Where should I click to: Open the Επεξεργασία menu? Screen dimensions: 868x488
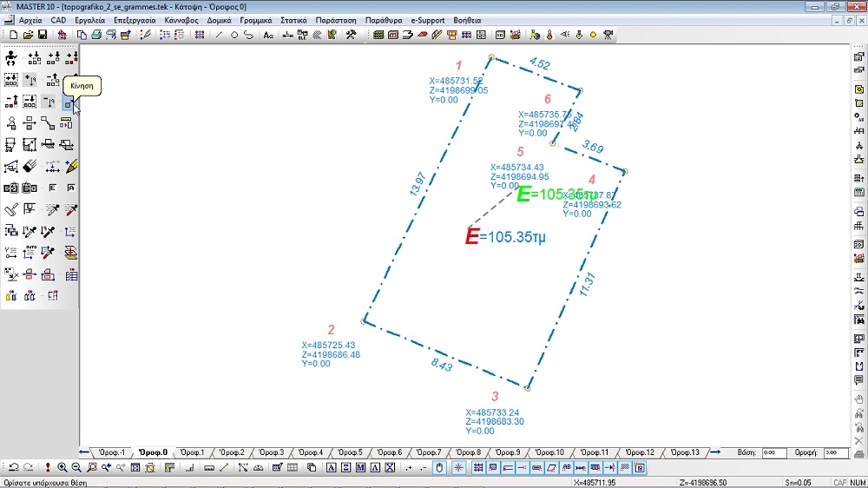(x=135, y=20)
